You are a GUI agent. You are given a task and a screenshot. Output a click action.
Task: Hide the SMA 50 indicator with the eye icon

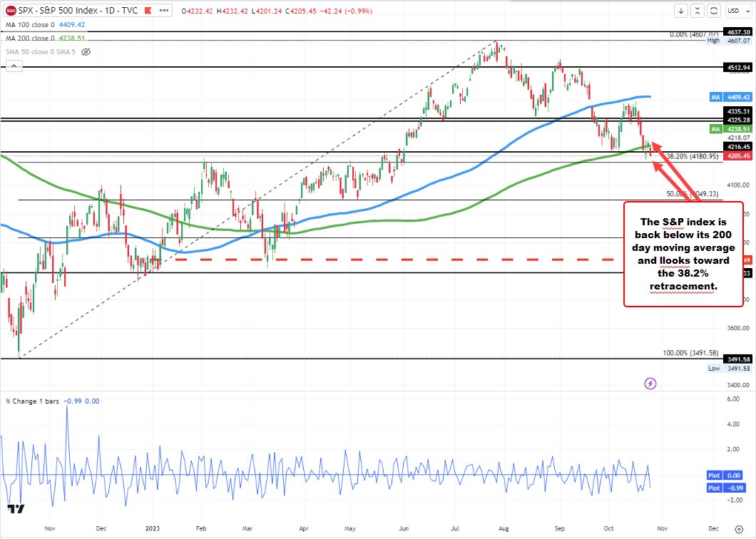[x=86, y=51]
